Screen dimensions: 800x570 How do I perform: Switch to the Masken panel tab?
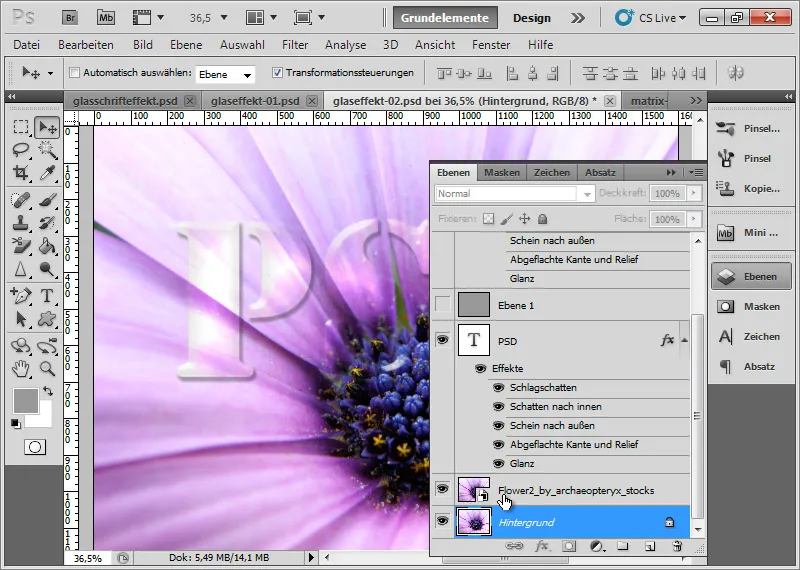[502, 172]
